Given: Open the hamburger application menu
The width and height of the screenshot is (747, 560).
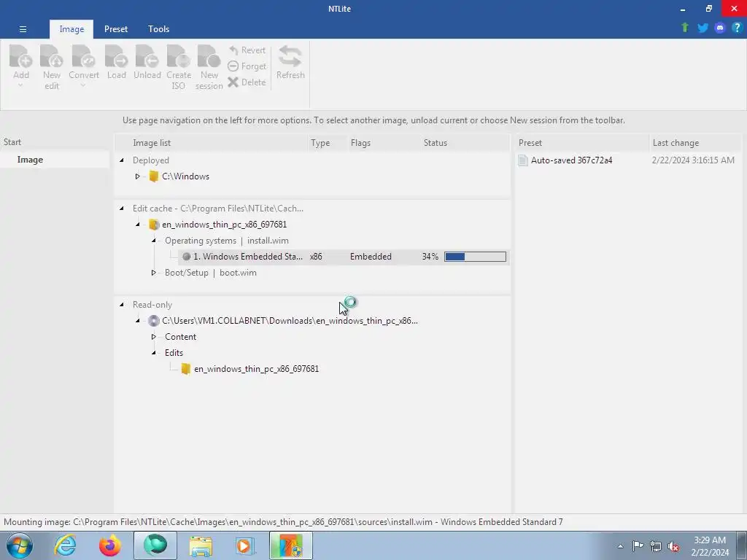Looking at the screenshot, I should pos(23,29).
